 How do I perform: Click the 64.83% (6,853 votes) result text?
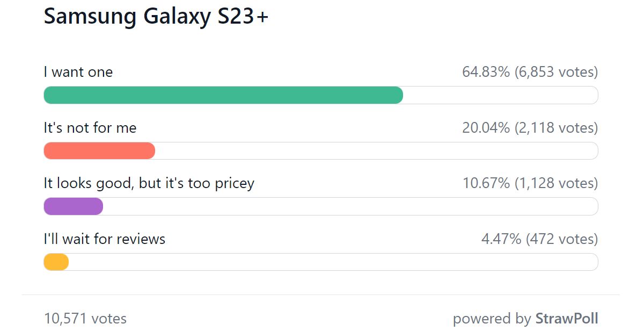(530, 72)
